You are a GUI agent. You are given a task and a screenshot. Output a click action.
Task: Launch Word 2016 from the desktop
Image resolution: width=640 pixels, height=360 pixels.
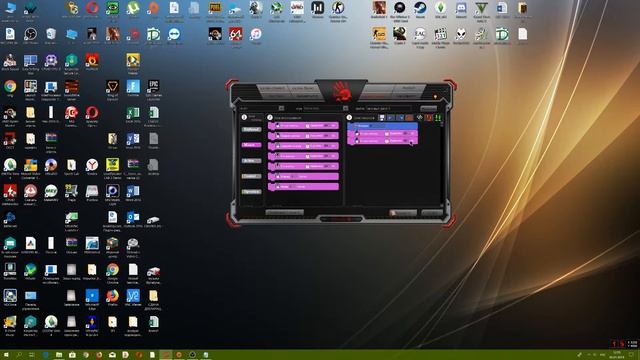tap(133, 191)
